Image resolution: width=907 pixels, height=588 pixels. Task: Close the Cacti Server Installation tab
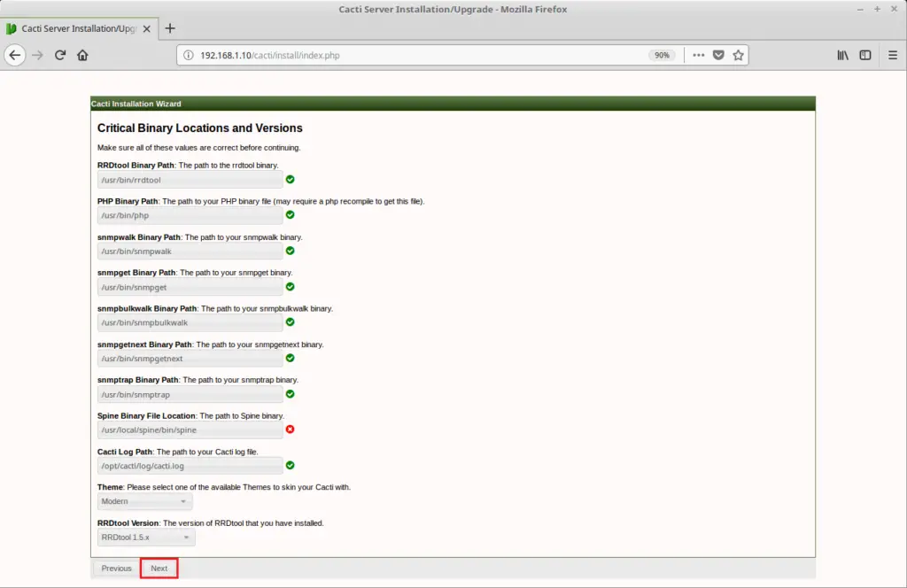147,29
